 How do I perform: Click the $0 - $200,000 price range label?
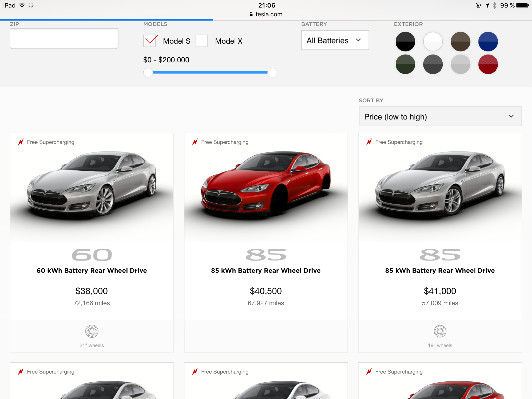(x=166, y=60)
